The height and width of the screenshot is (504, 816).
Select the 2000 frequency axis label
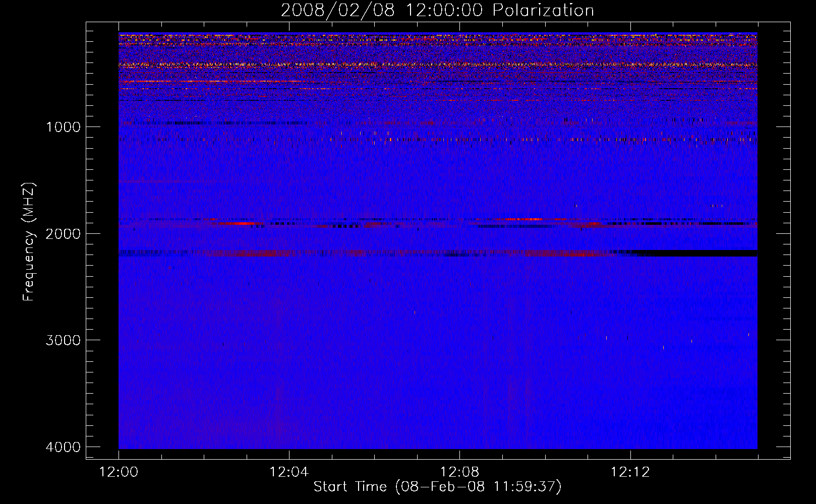(x=64, y=234)
